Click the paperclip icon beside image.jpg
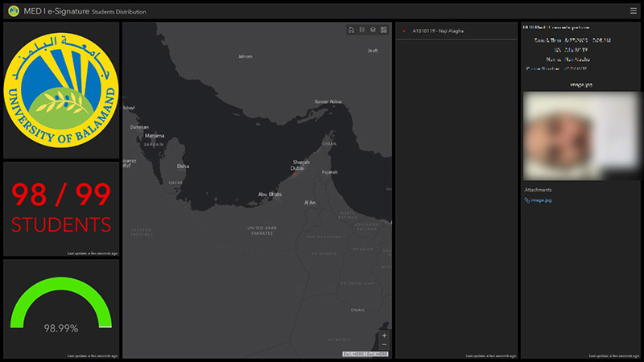The width and height of the screenshot is (644, 362). 526,200
